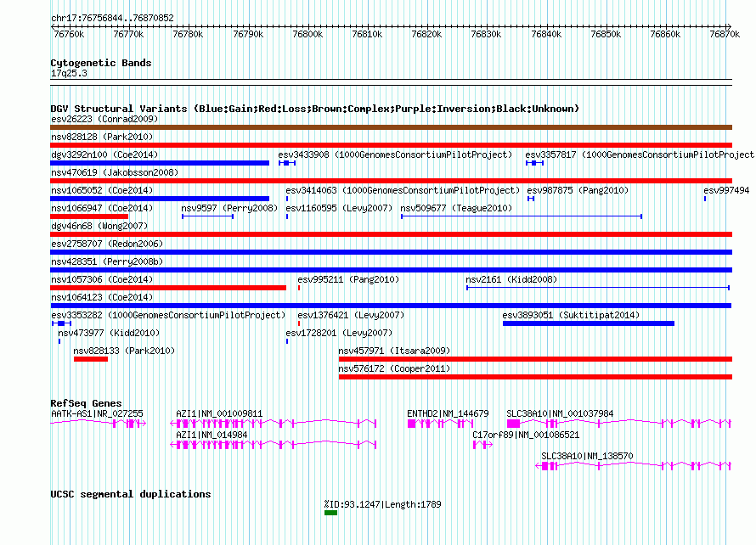Click the 76840k ruler tick label
Screen dimensions: 756x545
coord(546,35)
